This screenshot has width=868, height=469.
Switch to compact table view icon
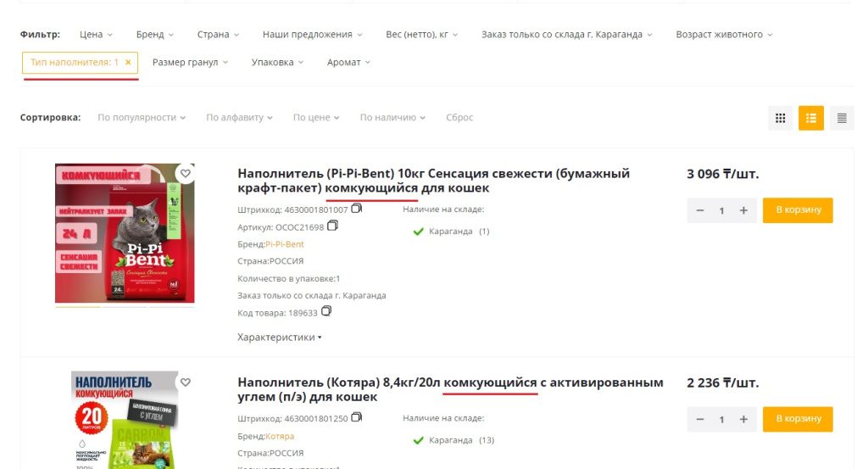(x=842, y=118)
